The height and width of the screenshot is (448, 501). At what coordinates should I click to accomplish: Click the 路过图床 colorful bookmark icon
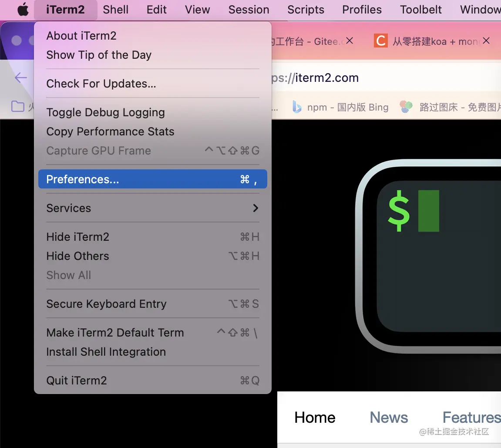point(406,107)
